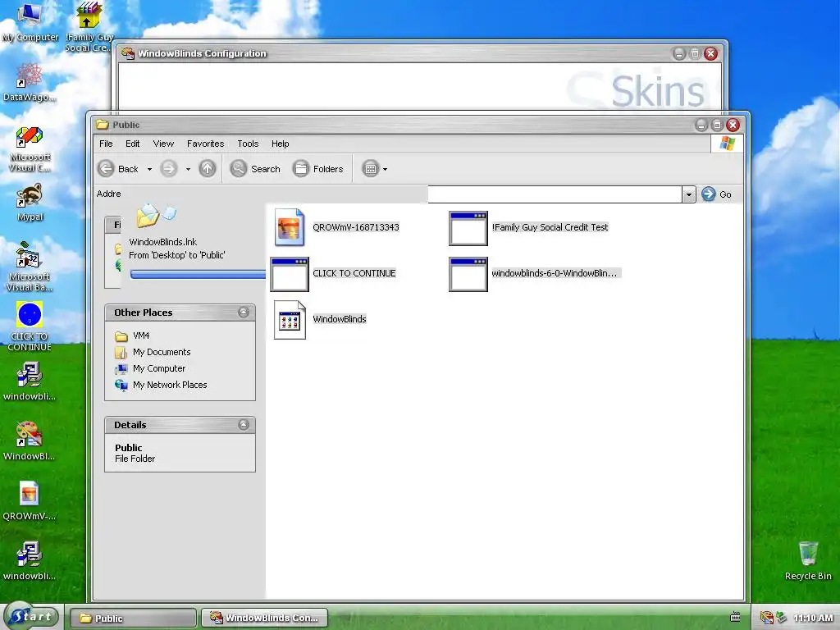Open the Family Guy Social Credit desktop archive
The width and height of the screenshot is (840, 630).
pos(89,25)
